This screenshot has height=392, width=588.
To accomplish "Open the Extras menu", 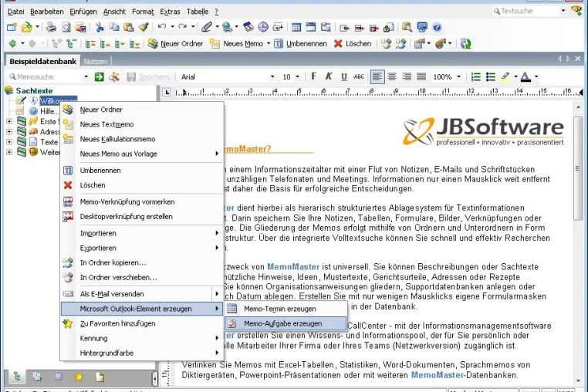I will [170, 12].
